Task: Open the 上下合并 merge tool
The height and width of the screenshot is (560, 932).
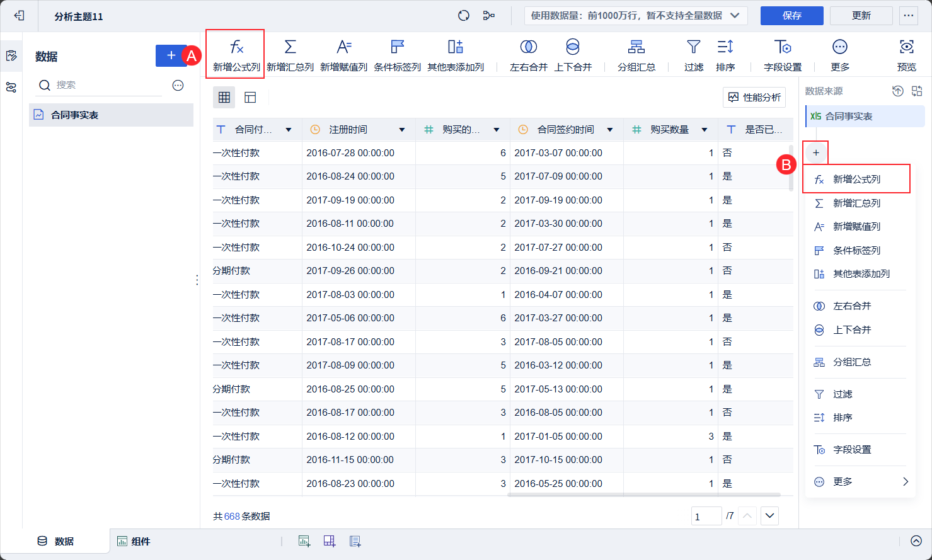Action: tap(573, 54)
